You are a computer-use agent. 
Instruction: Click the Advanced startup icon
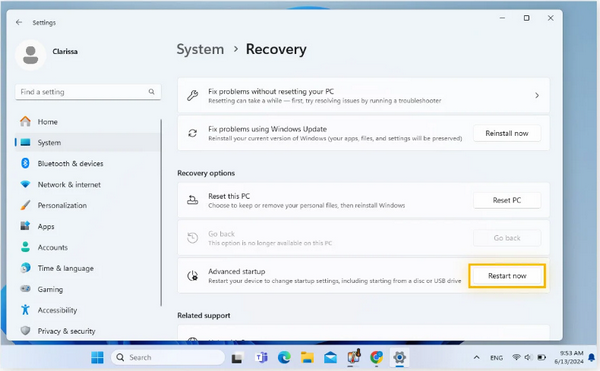(x=192, y=275)
